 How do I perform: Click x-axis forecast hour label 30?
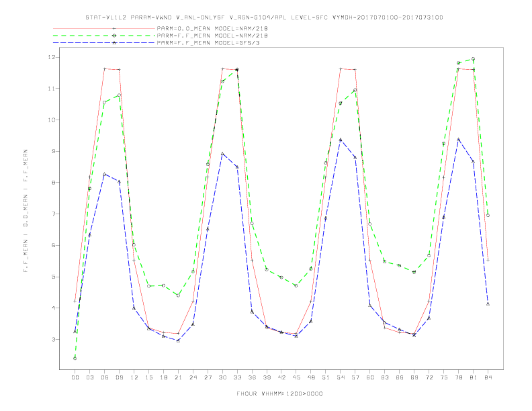click(222, 377)
